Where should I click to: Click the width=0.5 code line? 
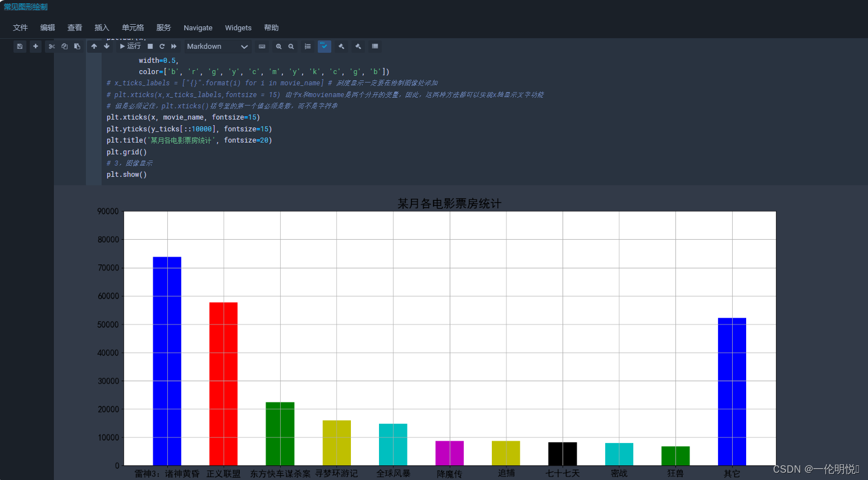tap(159, 61)
